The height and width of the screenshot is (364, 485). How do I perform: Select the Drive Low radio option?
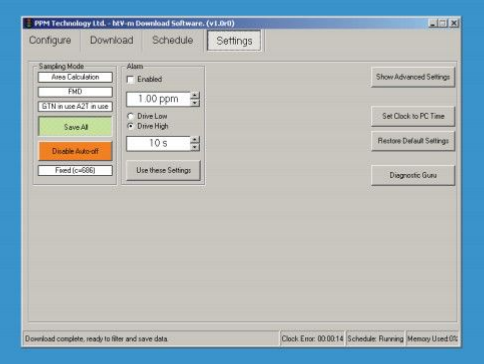pyautogui.click(x=131, y=116)
